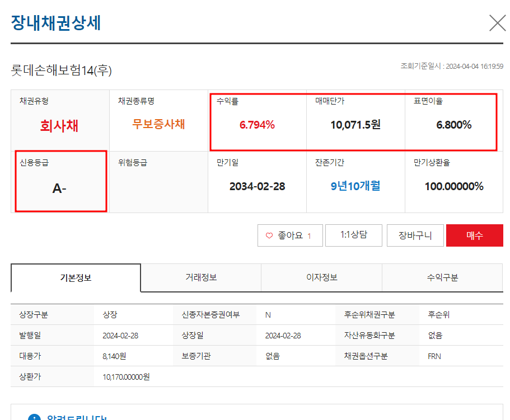The height and width of the screenshot is (420, 510).
Task: Click the 장내채권상세 dialog title
Action: [x=56, y=23]
